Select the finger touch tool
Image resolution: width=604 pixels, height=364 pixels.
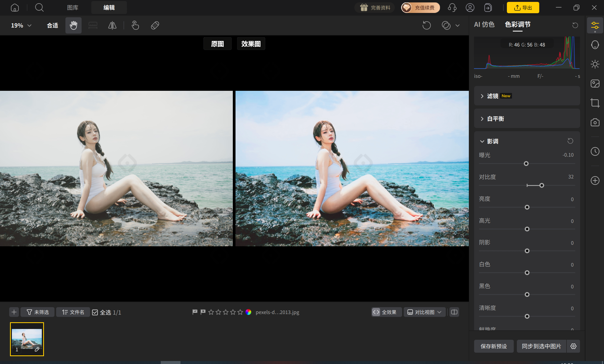135,25
